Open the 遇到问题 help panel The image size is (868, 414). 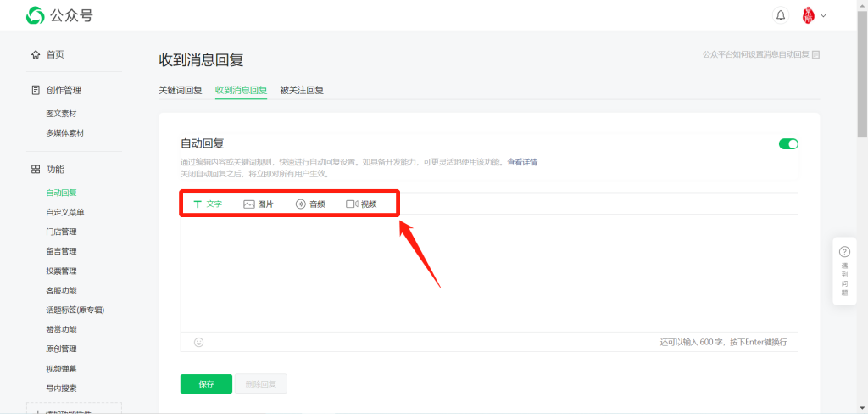pyautogui.click(x=844, y=271)
